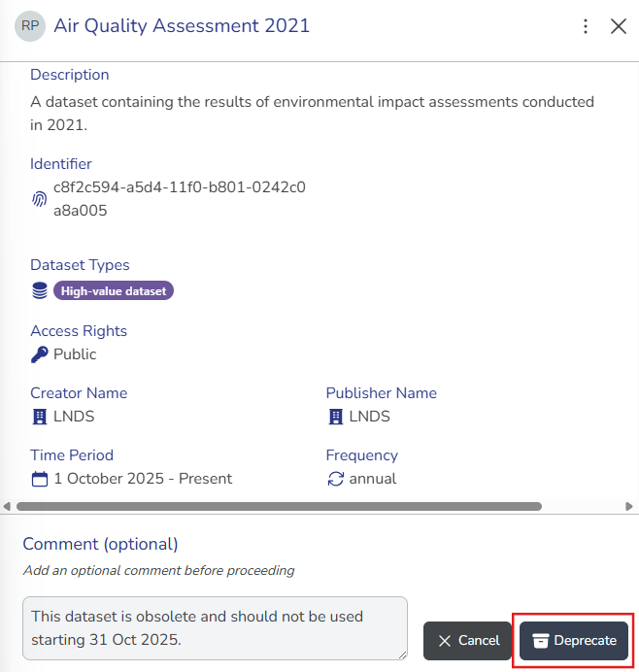The height and width of the screenshot is (672, 639).
Task: Click the Creator Name building icon
Action: pyautogui.click(x=40, y=417)
